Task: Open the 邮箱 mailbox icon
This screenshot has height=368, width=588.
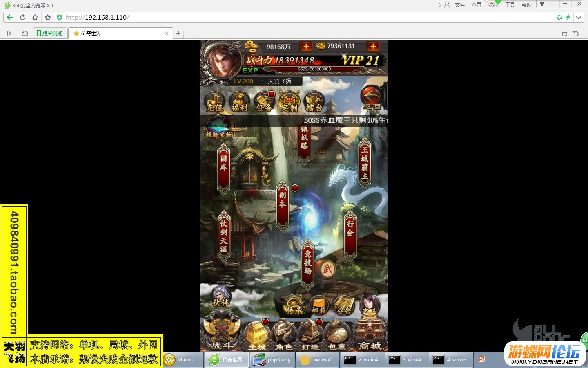Action: click(319, 306)
